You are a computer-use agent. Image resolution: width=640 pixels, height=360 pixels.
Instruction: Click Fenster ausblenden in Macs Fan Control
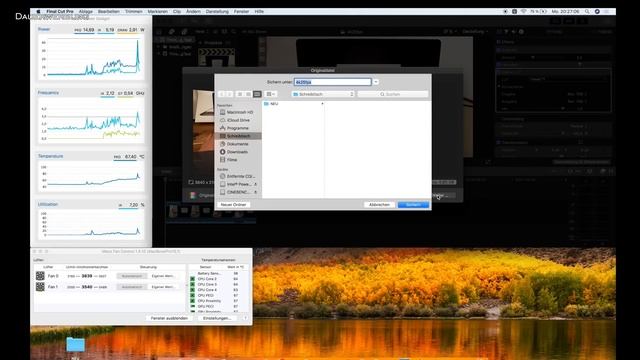pos(169,318)
